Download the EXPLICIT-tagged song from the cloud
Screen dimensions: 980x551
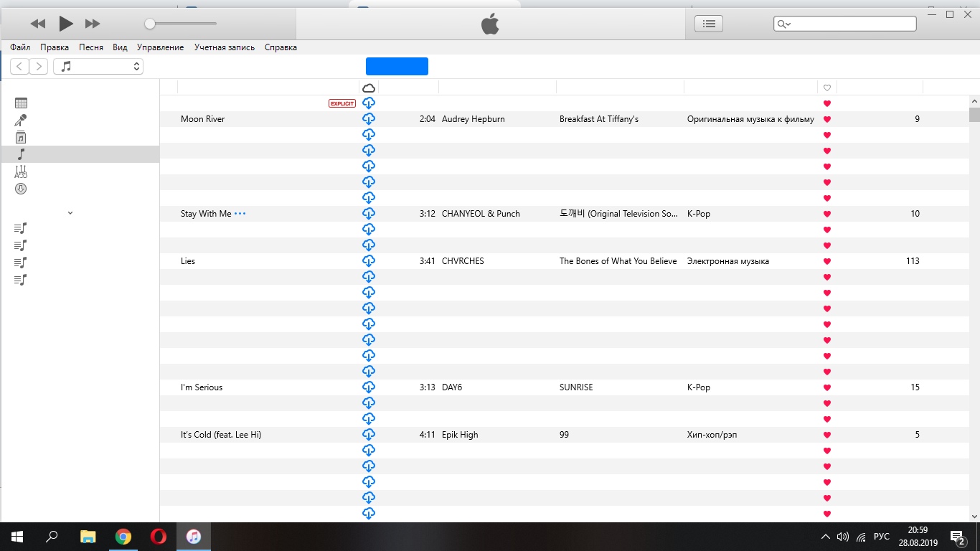[369, 103]
